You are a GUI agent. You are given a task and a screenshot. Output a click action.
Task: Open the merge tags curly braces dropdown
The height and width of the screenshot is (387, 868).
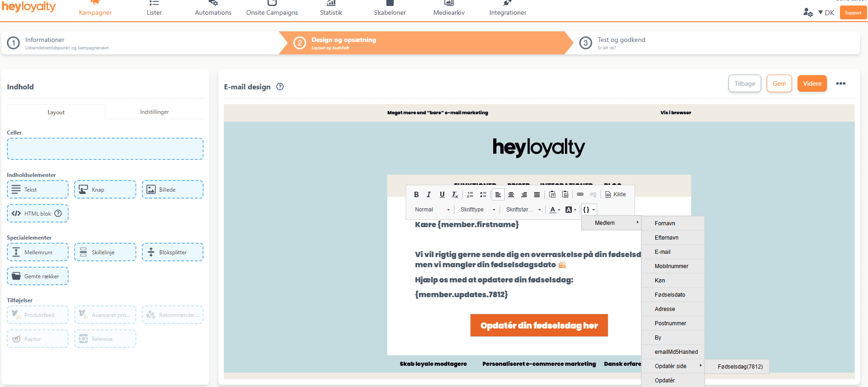[589, 210]
